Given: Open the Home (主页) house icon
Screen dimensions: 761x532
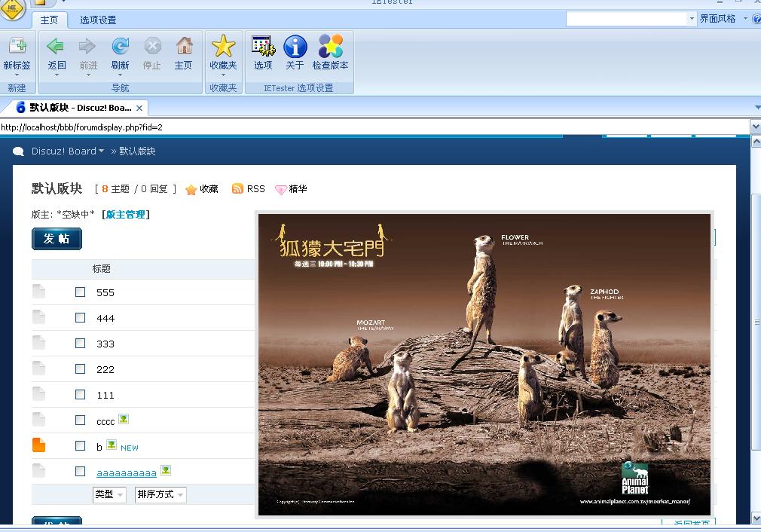Looking at the screenshot, I should 184,46.
